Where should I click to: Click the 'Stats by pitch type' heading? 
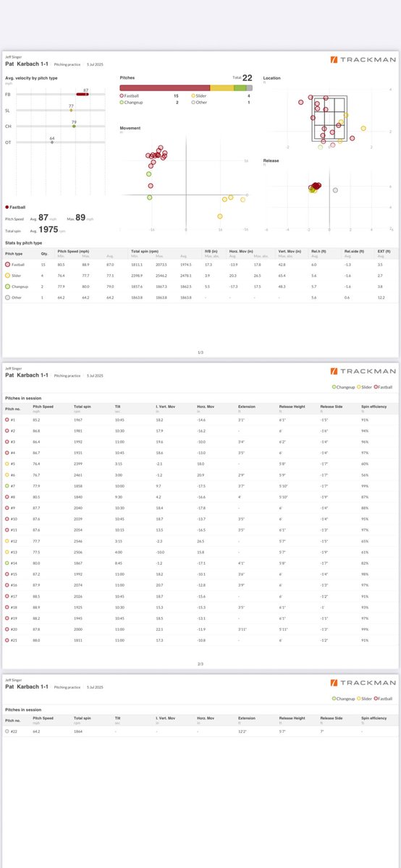point(23,243)
